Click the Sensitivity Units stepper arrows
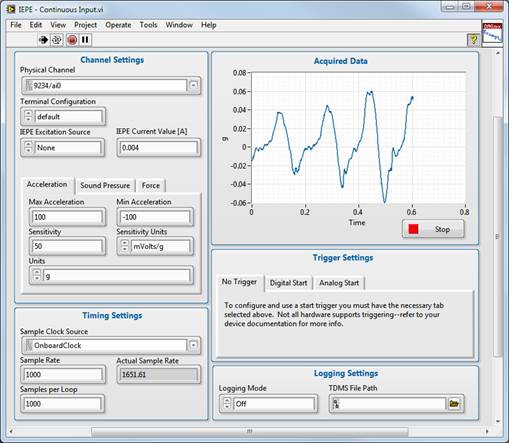Viewport: 509px width, 443px height. (x=125, y=246)
